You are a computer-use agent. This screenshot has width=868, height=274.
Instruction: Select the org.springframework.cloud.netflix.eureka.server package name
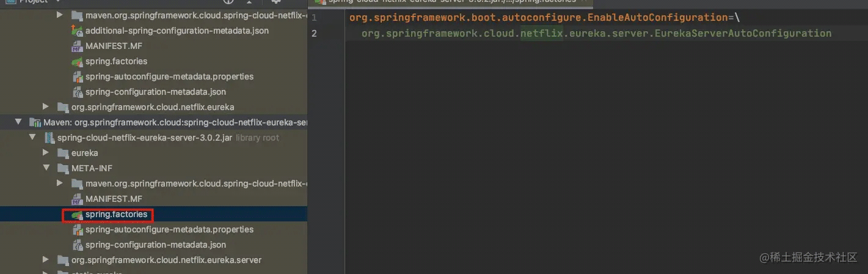(x=166, y=260)
